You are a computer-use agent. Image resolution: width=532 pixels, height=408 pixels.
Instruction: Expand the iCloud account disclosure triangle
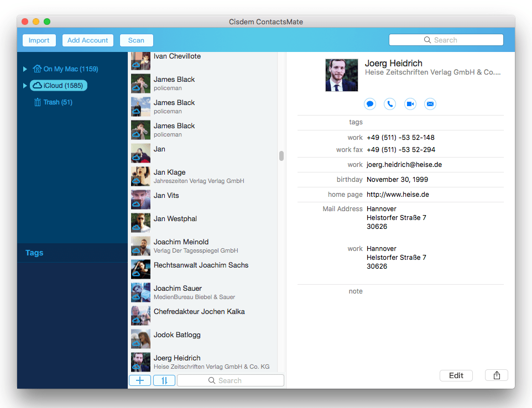[24, 85]
